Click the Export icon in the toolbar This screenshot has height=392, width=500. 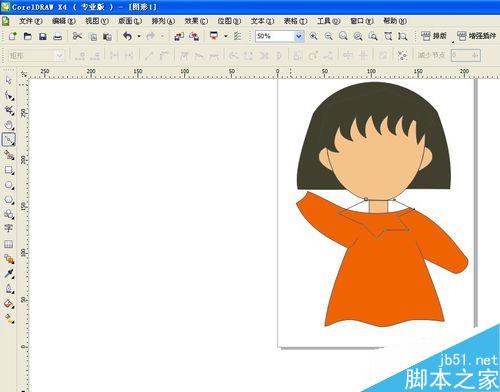(x=194, y=36)
